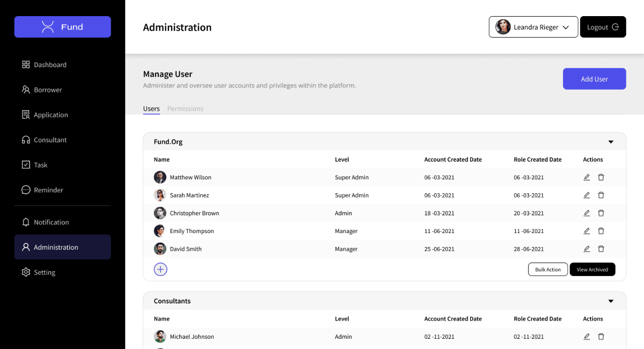644x349 pixels.
Task: Edit Emily Thompson's account
Action: [587, 231]
